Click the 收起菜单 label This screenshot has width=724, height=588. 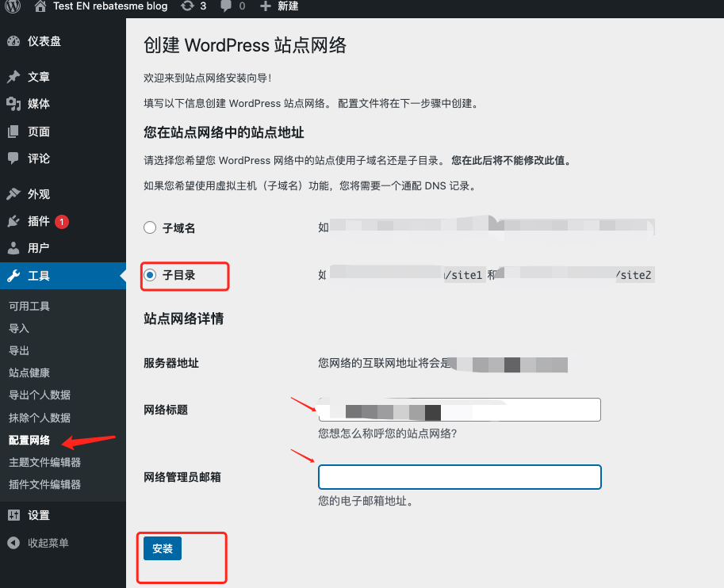tap(48, 543)
